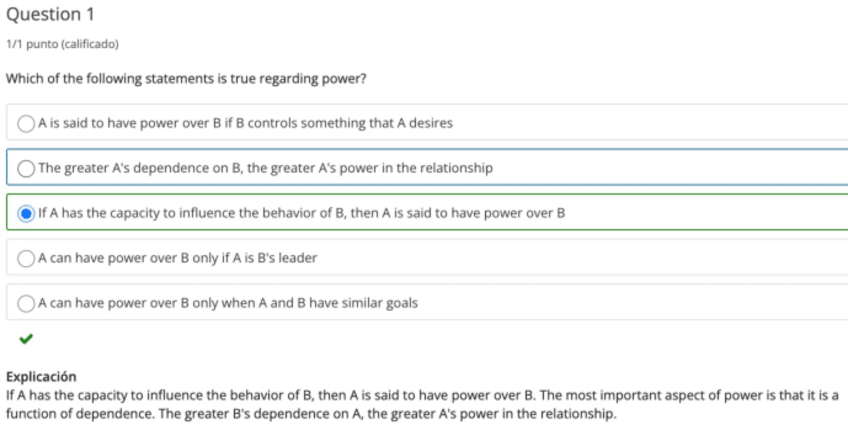This screenshot has width=848, height=430.
Task: Pick radio 'when A and B have similar goals'
Action: tap(27, 303)
